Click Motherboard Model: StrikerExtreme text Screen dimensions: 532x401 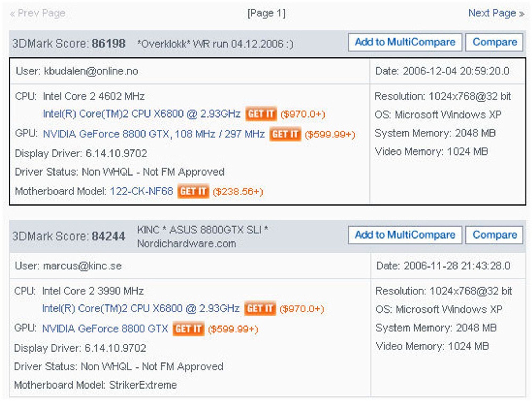(x=95, y=385)
